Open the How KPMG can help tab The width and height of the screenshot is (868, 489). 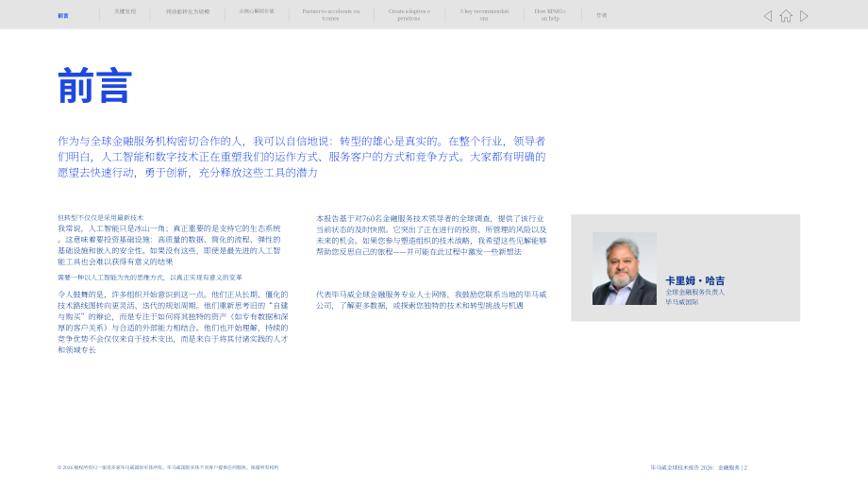point(550,15)
